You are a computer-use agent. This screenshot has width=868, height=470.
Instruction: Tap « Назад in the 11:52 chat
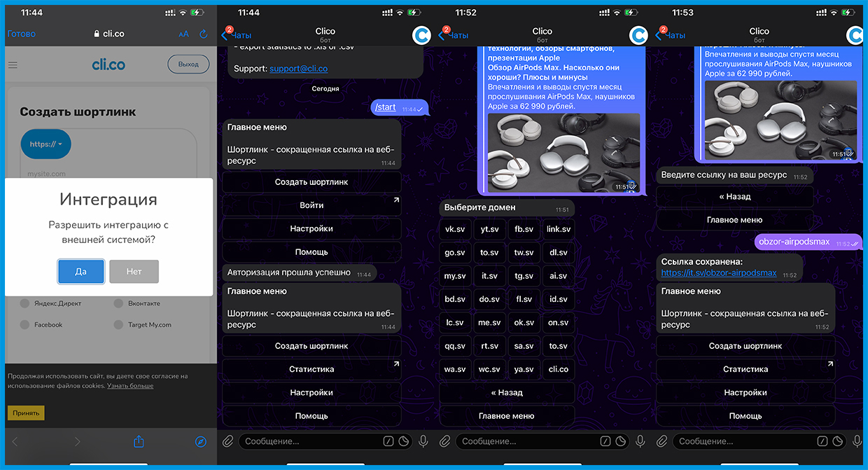[507, 392]
